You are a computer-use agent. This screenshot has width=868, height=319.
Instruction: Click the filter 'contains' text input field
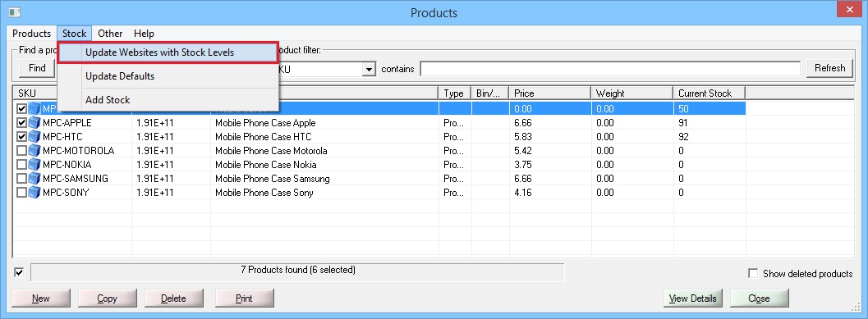(610, 69)
